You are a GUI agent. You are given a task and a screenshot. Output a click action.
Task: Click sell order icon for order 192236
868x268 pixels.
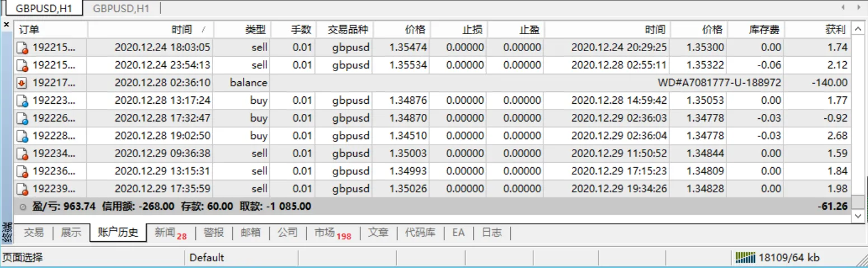click(23, 172)
